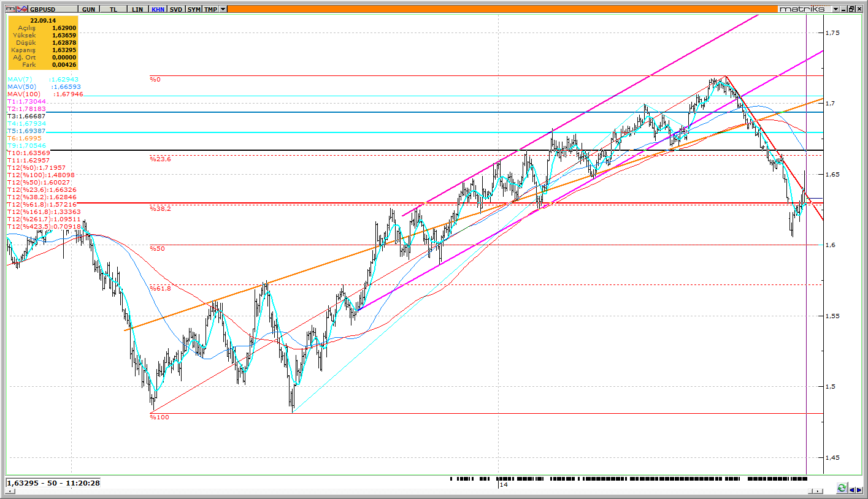
Task: Select the T2:1,78183 trend label
Action: click(26, 109)
